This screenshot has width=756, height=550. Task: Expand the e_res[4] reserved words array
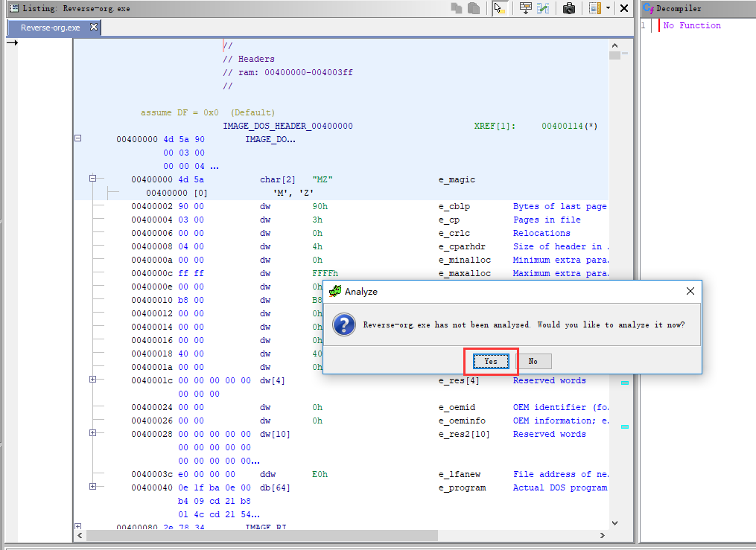point(93,380)
